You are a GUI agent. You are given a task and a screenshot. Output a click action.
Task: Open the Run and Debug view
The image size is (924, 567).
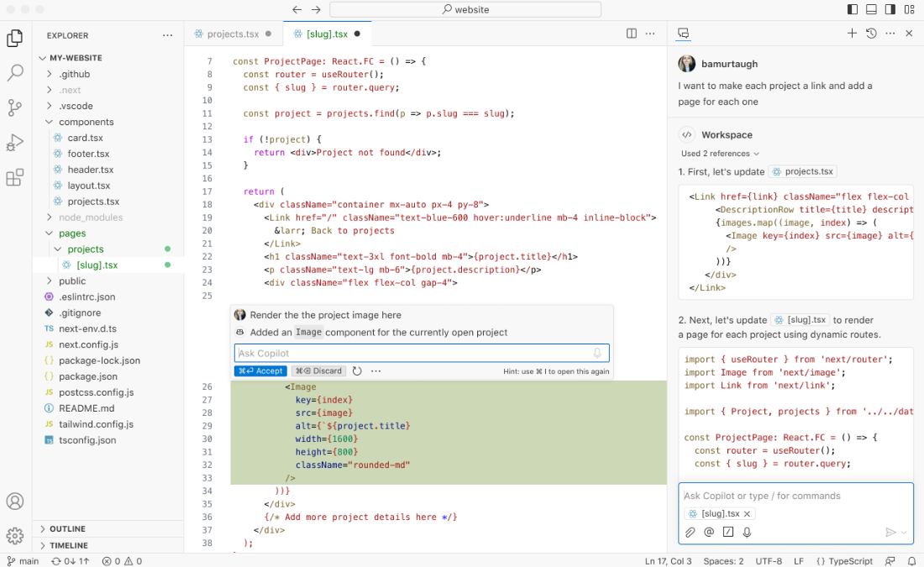(15, 141)
